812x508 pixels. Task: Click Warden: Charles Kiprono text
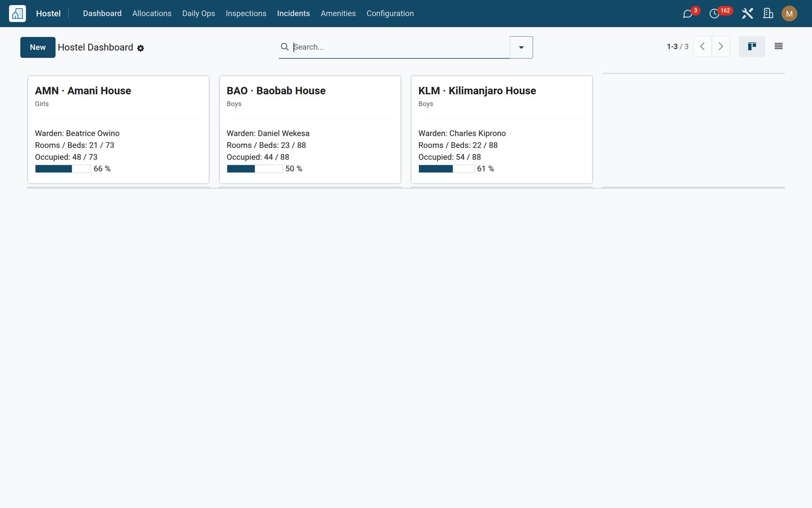[x=462, y=134]
